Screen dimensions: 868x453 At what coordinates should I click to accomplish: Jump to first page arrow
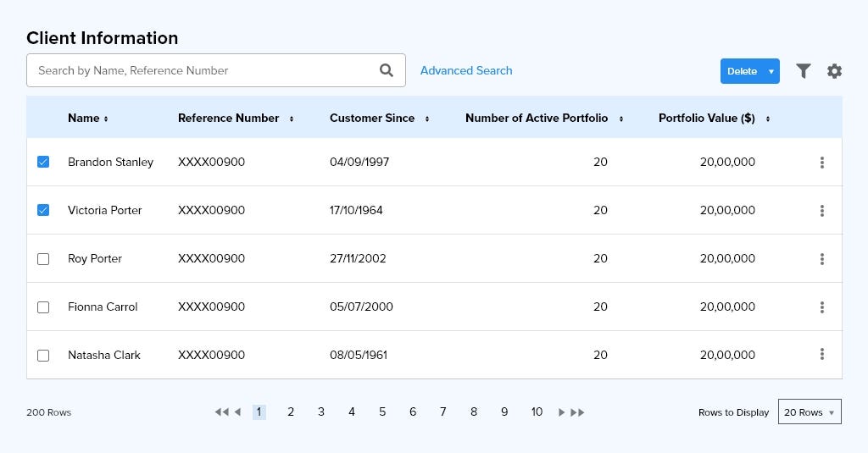[x=221, y=412]
